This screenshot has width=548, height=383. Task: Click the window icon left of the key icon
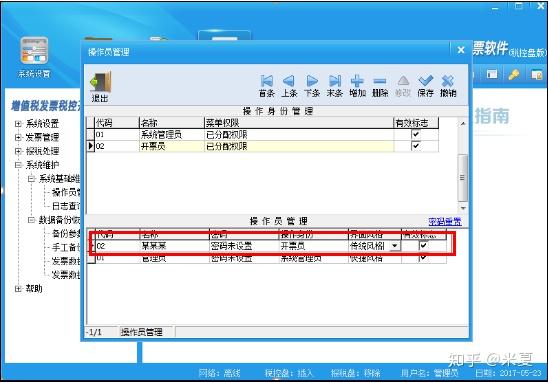pos(492,74)
